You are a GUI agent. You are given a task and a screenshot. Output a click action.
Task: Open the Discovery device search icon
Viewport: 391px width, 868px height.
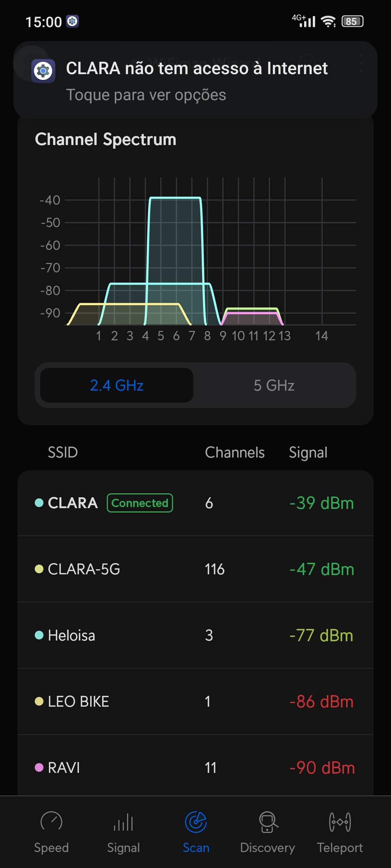coord(268,822)
